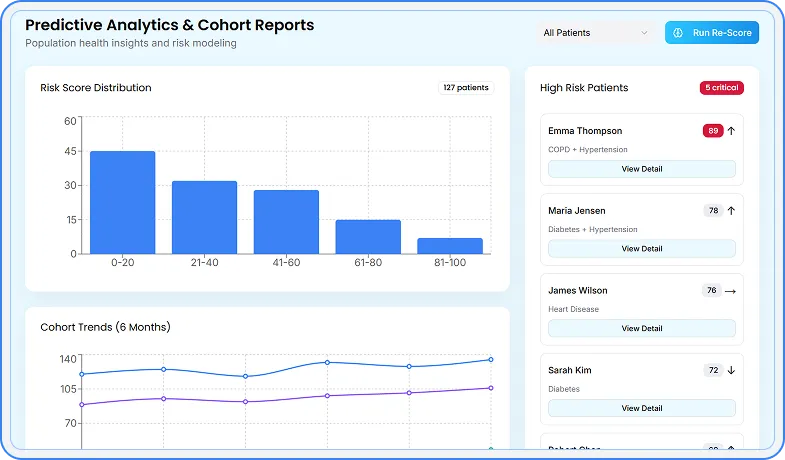Screen dimensions: 785x460
Task: Click upward trend arrow beside Emma Thompson
Action: click(x=731, y=131)
